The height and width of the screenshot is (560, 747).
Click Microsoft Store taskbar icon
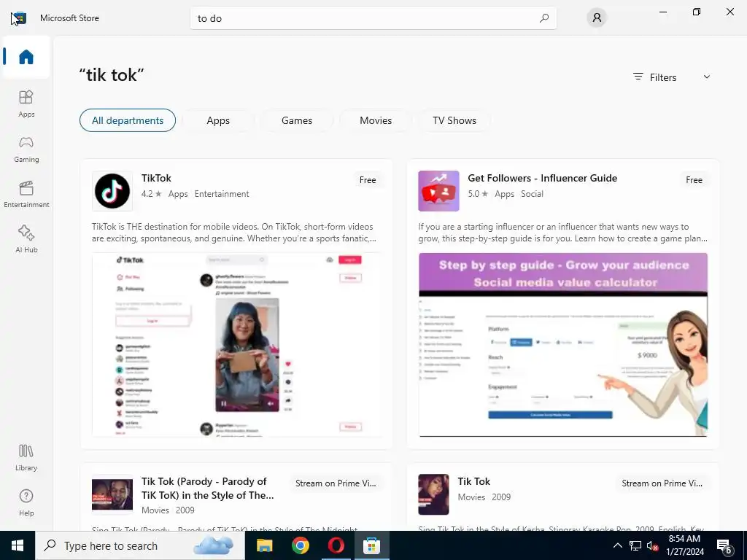(371, 545)
